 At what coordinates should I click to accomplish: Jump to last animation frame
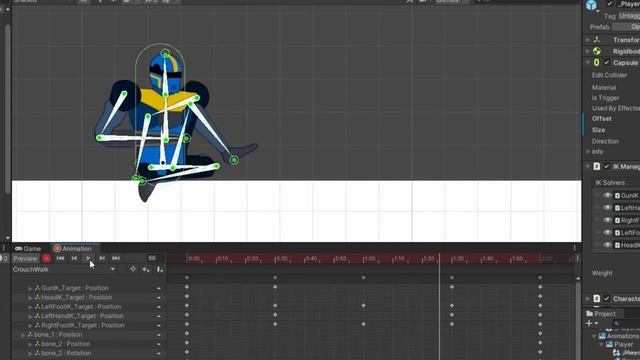pos(116,258)
